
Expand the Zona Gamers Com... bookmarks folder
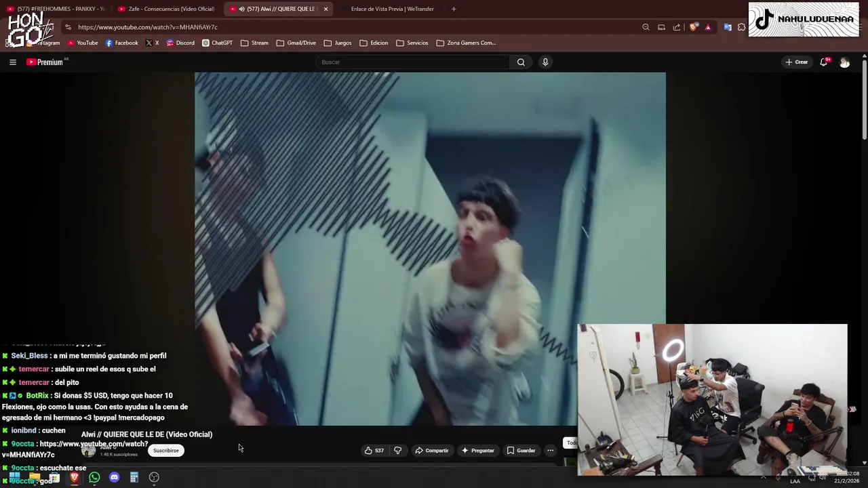(x=466, y=43)
